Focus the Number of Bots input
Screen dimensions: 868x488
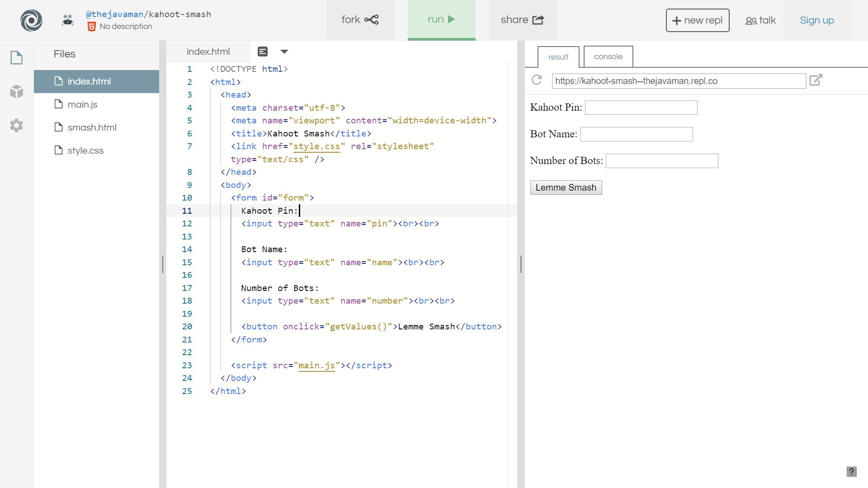[x=662, y=161]
